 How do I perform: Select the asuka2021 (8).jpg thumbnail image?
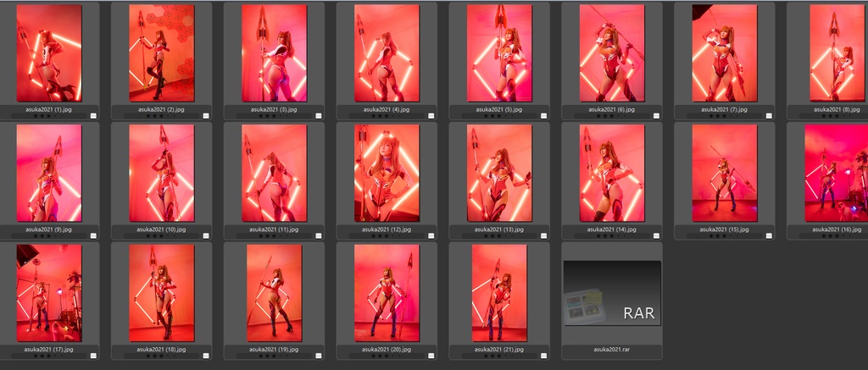coord(837,53)
